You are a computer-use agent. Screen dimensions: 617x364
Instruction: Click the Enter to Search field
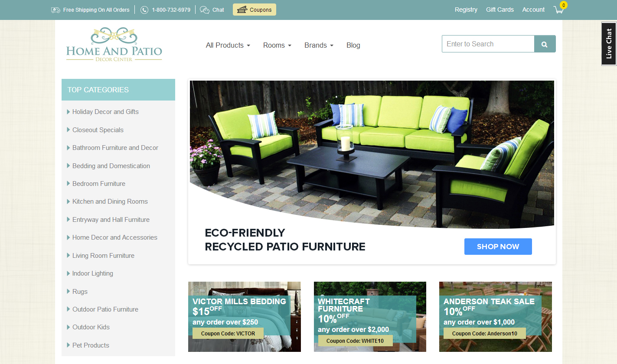[488, 44]
